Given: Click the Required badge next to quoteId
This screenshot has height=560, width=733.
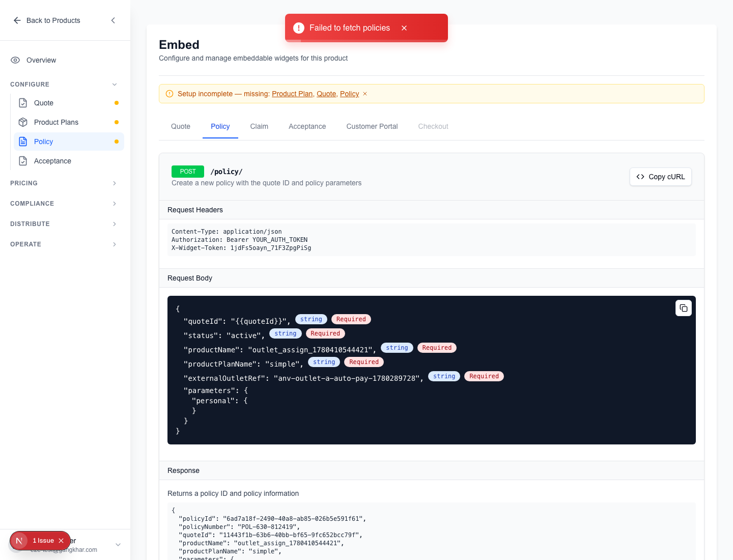Looking at the screenshot, I should 351,319.
